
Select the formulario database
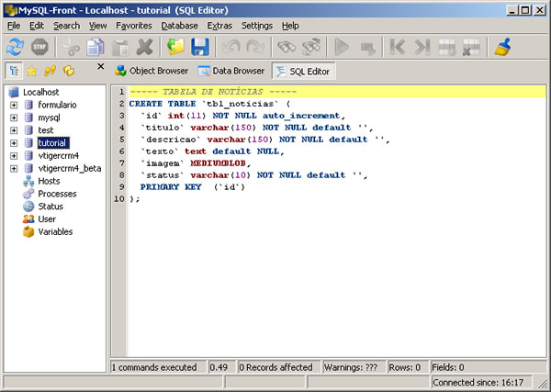(57, 105)
